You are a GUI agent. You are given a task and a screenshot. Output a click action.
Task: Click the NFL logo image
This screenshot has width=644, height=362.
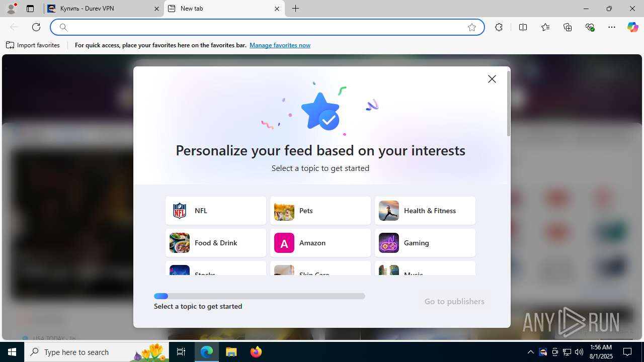pos(180,211)
